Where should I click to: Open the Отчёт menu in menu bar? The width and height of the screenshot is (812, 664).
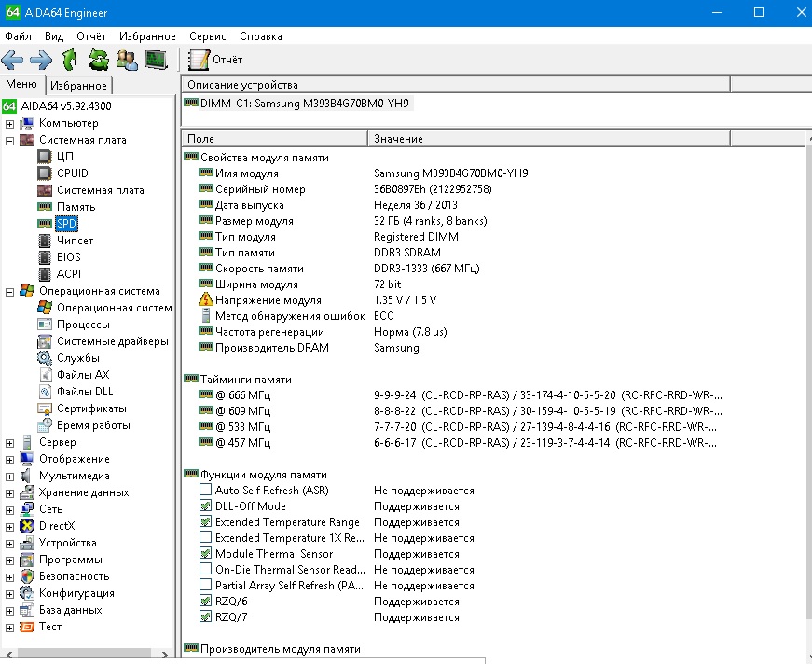pyautogui.click(x=91, y=36)
